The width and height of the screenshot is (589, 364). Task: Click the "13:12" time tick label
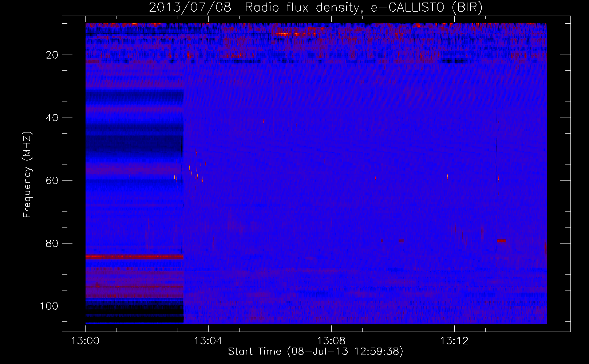[x=454, y=341]
